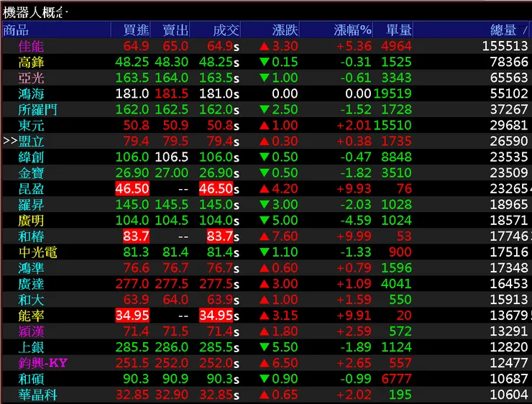This screenshot has height=404, width=532.
Task: Click the 單量 column header
Action: (x=393, y=30)
